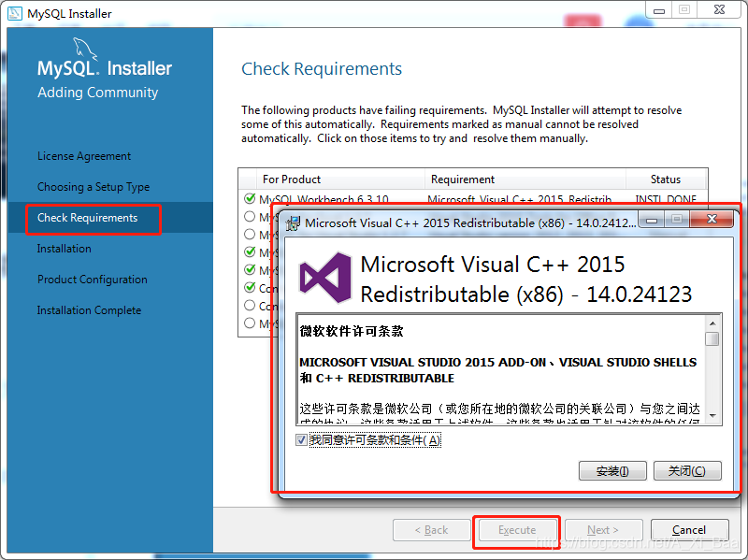Click the Execute button
748x560 pixels.
click(x=517, y=530)
